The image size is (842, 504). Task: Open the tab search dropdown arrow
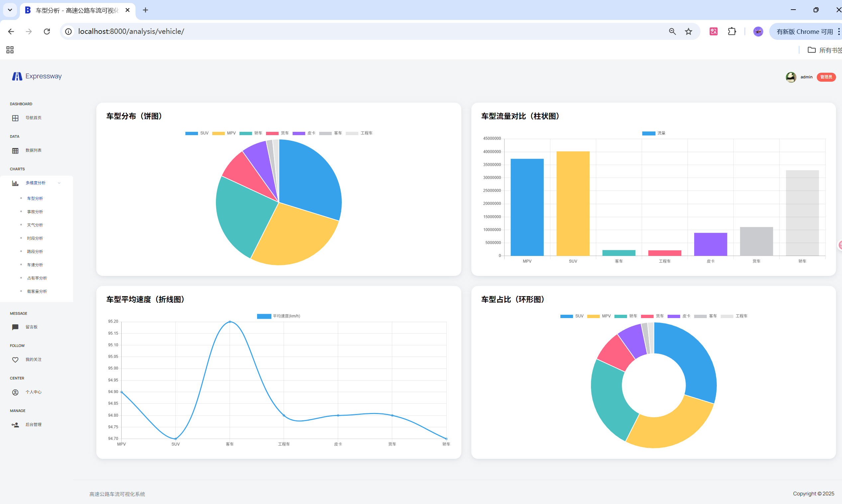pyautogui.click(x=10, y=10)
